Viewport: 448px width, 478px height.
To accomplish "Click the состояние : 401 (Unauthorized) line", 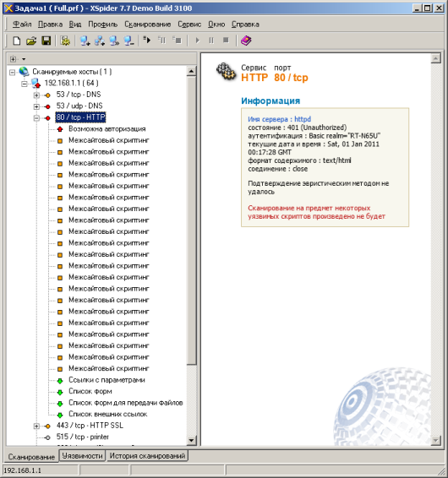I will pos(298,128).
